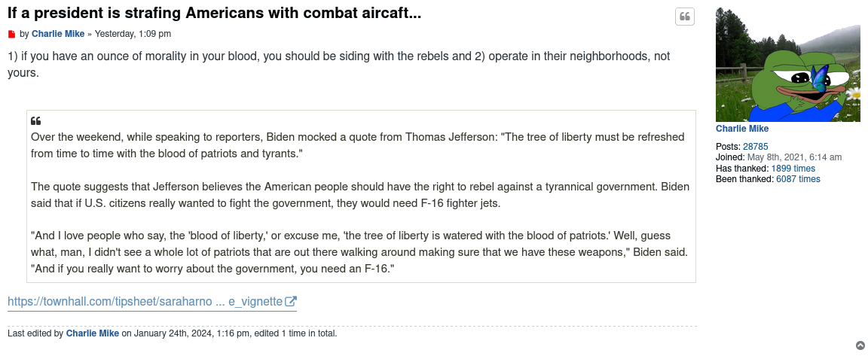
Task: Click the red unread post icon
Action: click(x=11, y=35)
